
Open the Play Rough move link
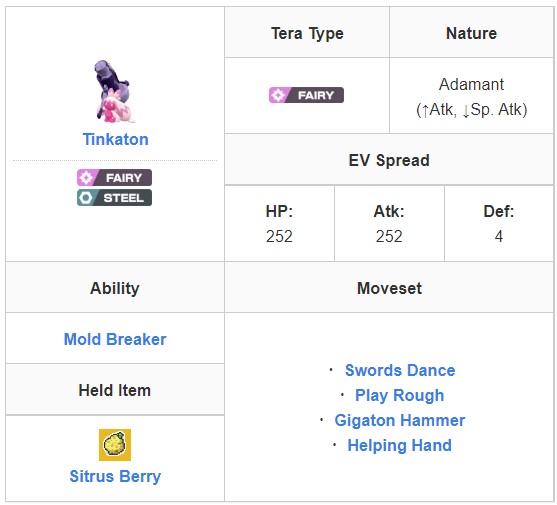click(x=400, y=395)
